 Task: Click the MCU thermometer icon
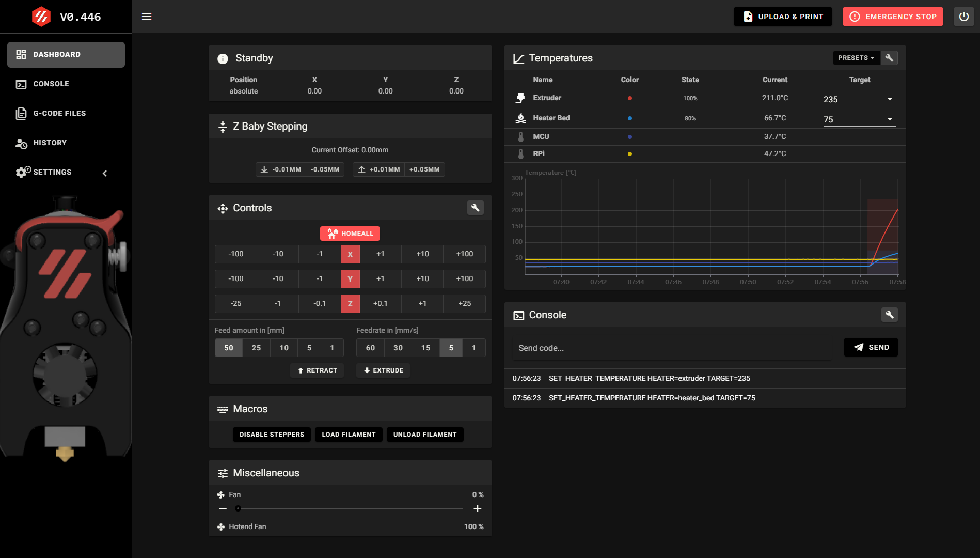[520, 136]
